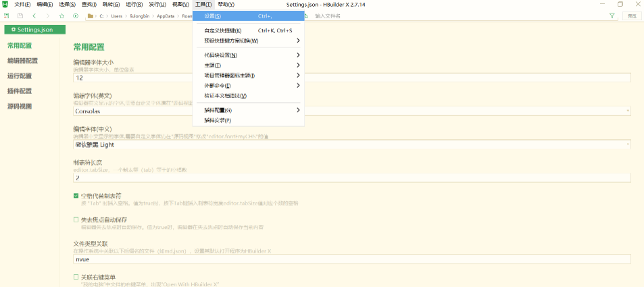Image resolution: width=644 pixels, height=287 pixels.
Task: Select 编辑器配置 in settings sidebar
Action: pyautogui.click(x=22, y=61)
